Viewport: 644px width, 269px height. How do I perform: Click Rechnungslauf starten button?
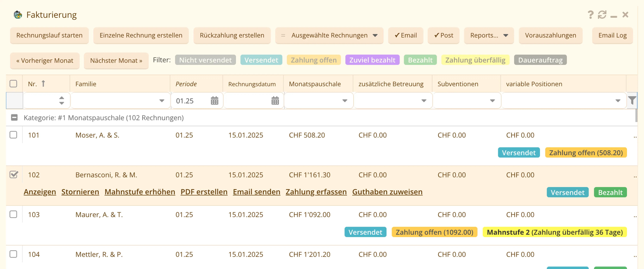point(49,35)
